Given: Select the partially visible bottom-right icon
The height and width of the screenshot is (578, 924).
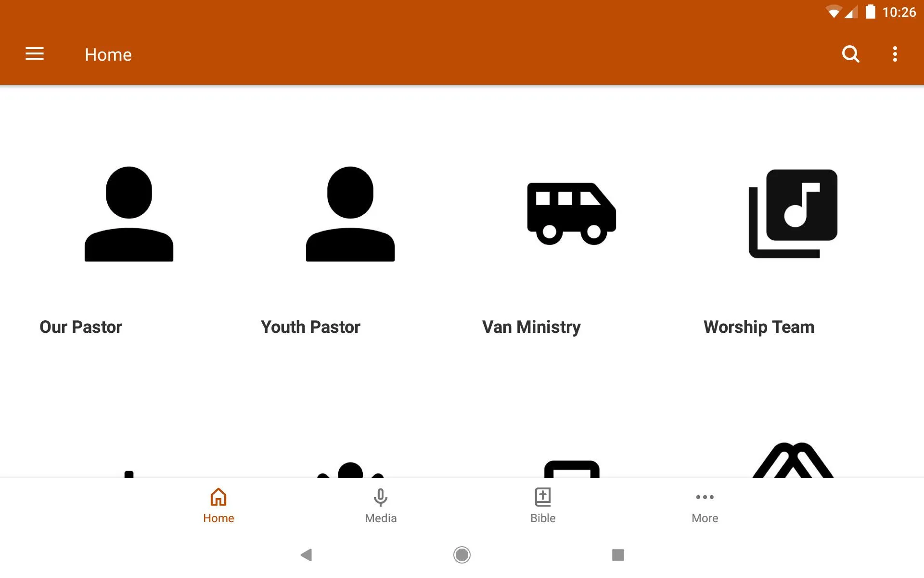Looking at the screenshot, I should 793,461.
